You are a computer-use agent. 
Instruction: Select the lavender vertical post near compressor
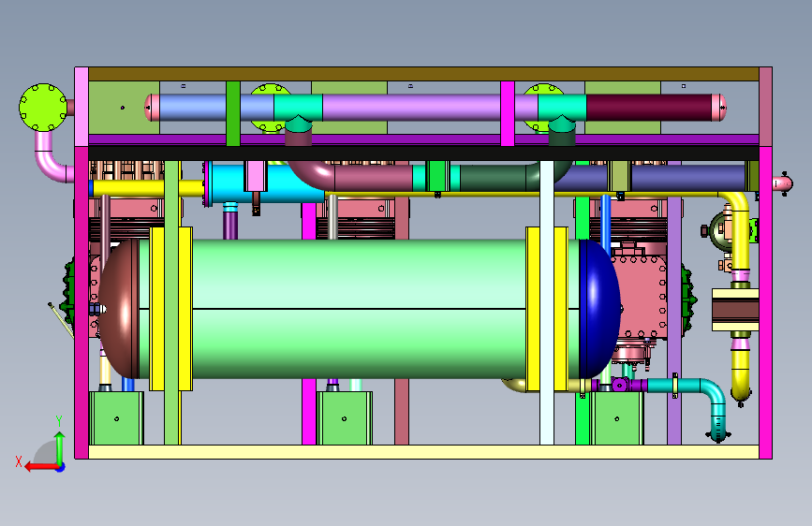click(x=674, y=302)
